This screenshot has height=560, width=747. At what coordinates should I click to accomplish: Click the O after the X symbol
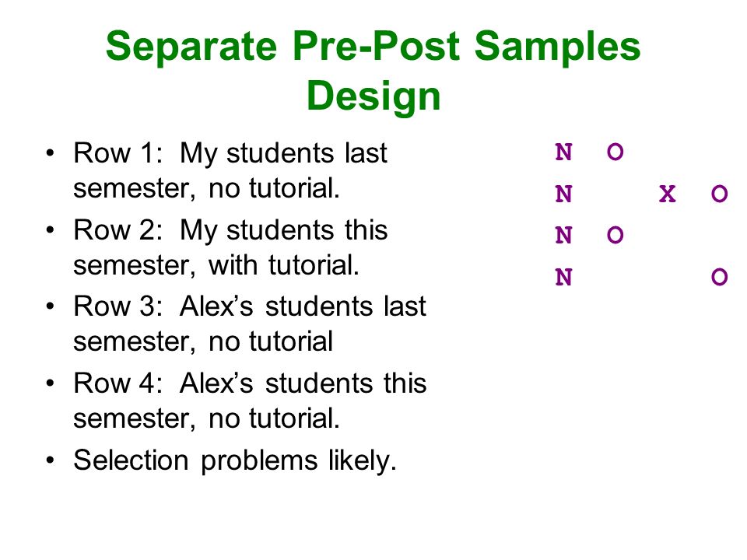(x=719, y=194)
